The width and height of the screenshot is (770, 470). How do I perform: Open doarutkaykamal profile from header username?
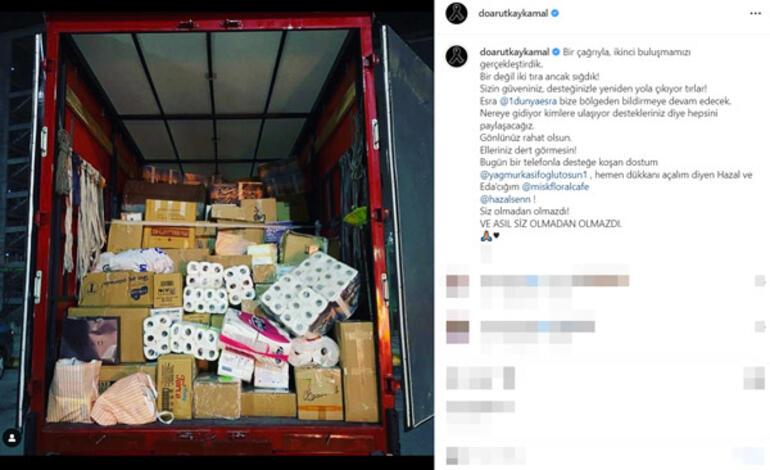(513, 14)
